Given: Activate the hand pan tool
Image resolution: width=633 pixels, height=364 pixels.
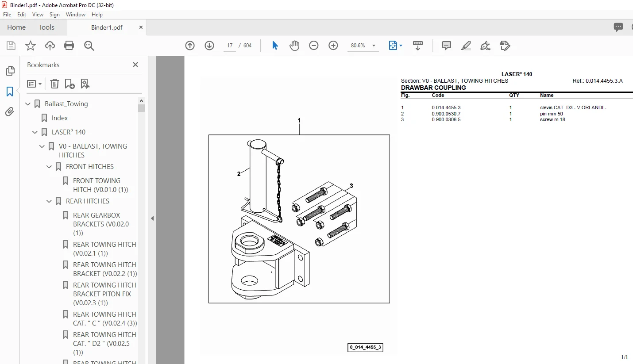Looking at the screenshot, I should tap(294, 46).
